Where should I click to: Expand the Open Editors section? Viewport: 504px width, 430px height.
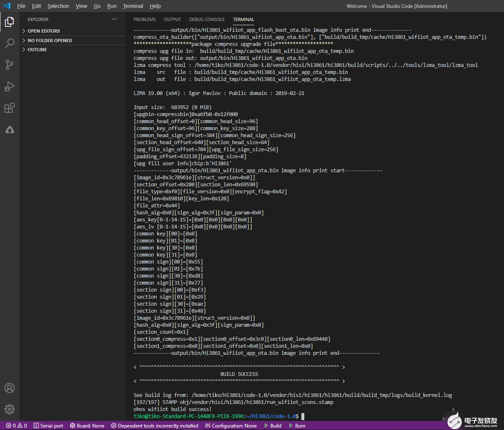coord(43,31)
